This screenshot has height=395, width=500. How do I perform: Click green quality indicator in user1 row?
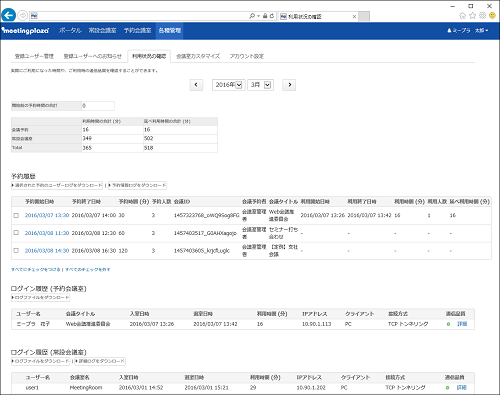(x=448, y=388)
